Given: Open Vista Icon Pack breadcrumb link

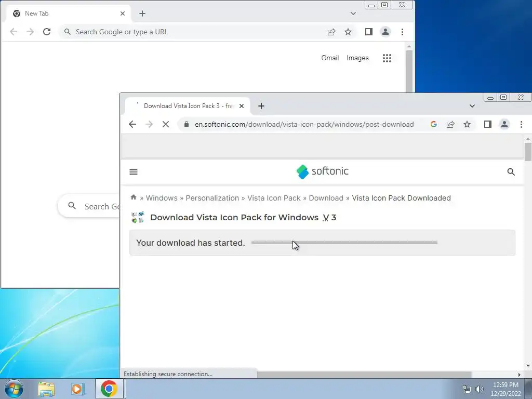Looking at the screenshot, I should (274, 198).
